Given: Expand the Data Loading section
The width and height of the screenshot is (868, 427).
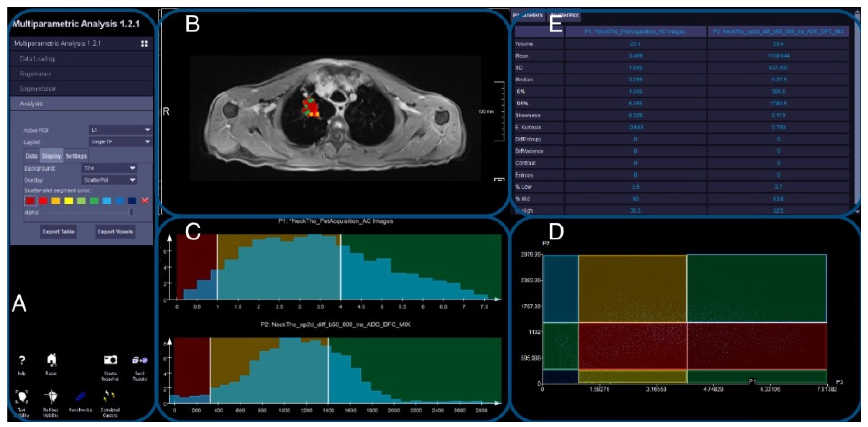Looking at the screenshot, I should click(81, 59).
